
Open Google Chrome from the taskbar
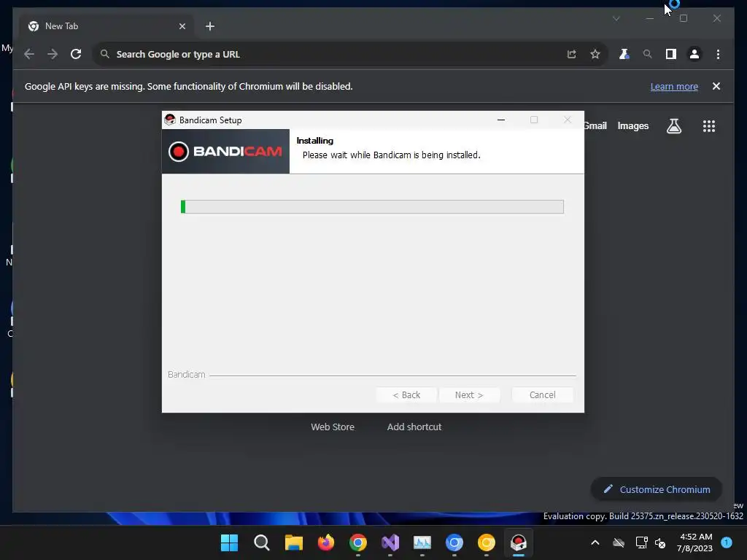[x=357, y=542]
